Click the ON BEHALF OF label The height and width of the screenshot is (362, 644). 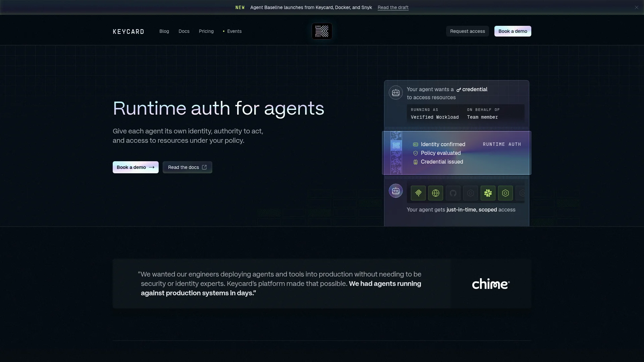483,110
